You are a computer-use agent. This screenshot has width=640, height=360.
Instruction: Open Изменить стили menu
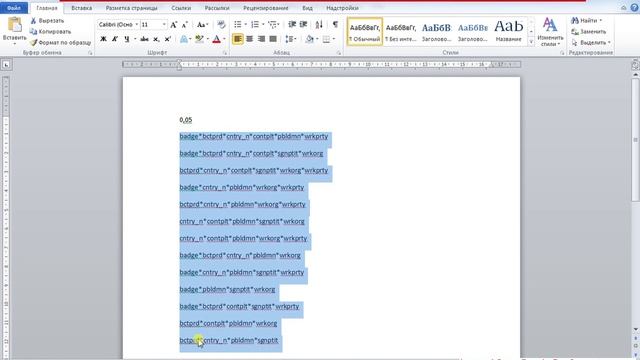coord(550,32)
